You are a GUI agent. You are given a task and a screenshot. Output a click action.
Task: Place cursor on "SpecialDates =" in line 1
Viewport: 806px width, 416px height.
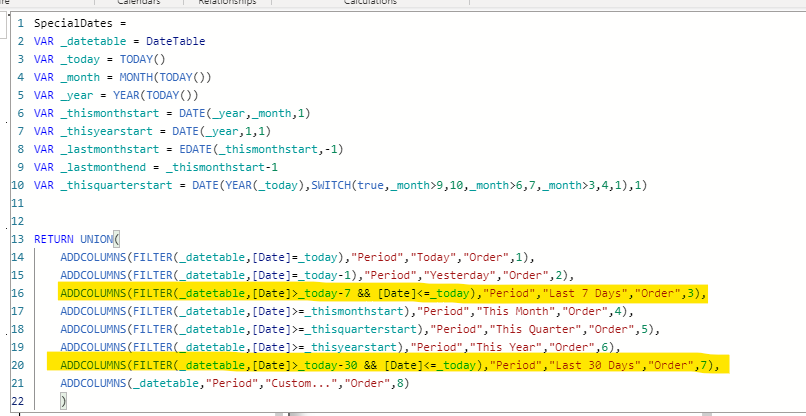coord(80,23)
